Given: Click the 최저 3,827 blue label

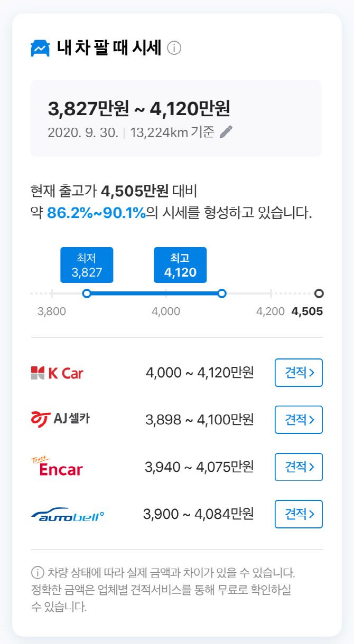Looking at the screenshot, I should (87, 266).
